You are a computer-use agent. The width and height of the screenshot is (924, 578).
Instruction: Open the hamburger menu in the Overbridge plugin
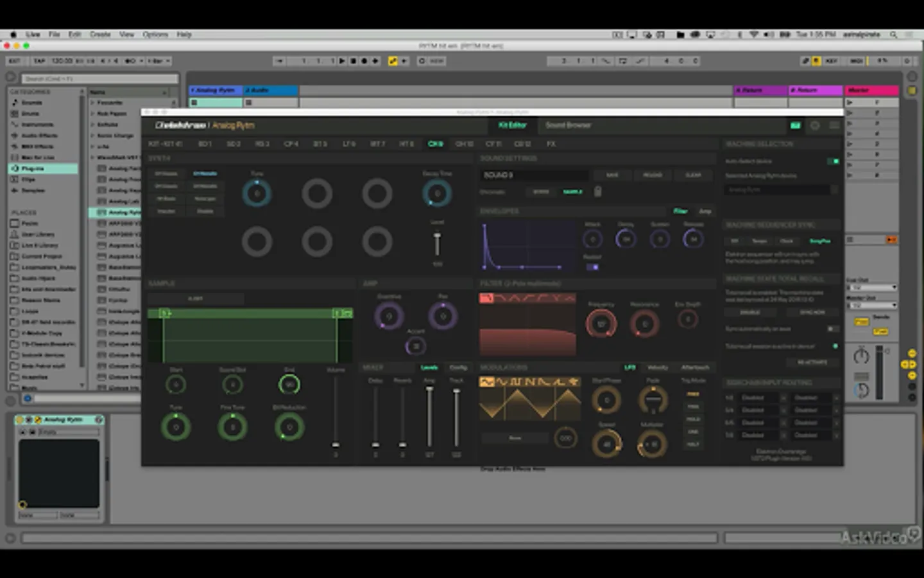point(834,125)
